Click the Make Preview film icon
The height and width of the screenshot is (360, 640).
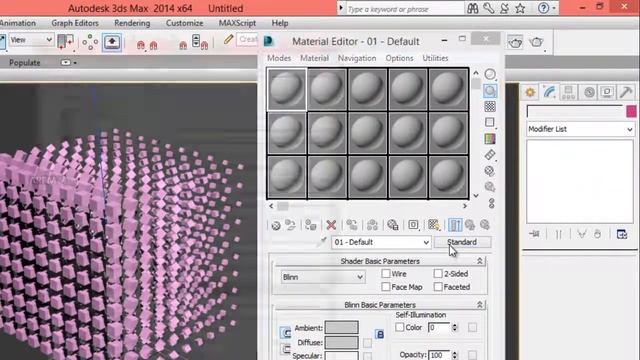490,155
